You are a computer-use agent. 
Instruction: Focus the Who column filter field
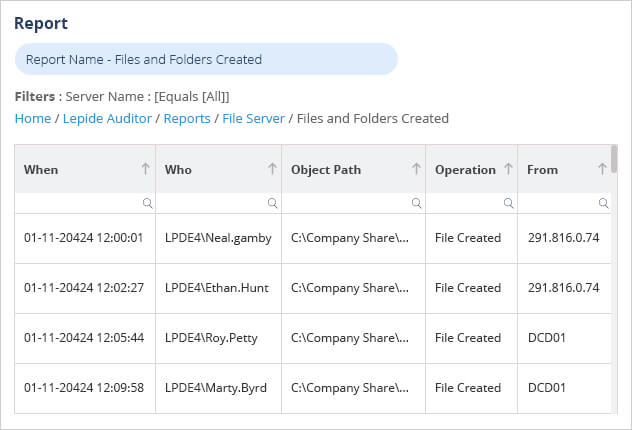(x=218, y=203)
